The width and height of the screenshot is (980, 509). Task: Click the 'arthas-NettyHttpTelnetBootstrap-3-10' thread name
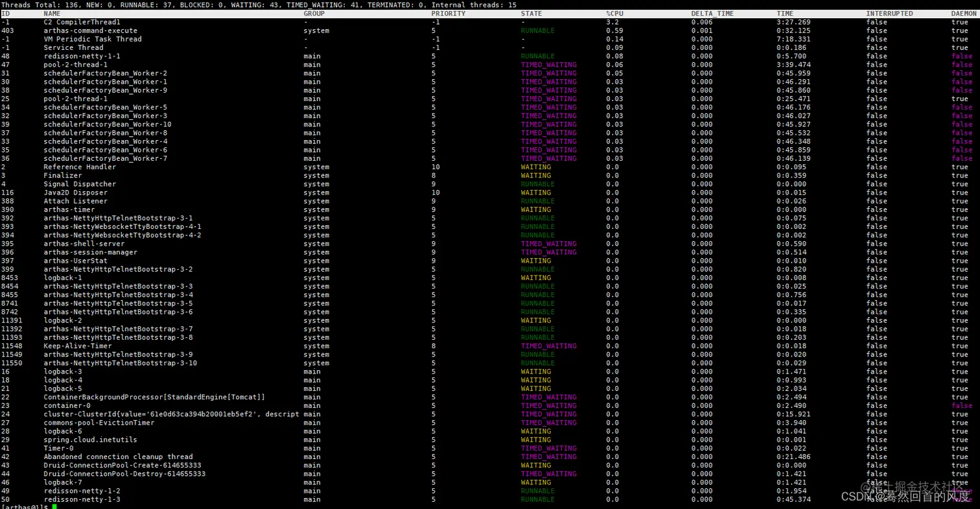point(121,363)
